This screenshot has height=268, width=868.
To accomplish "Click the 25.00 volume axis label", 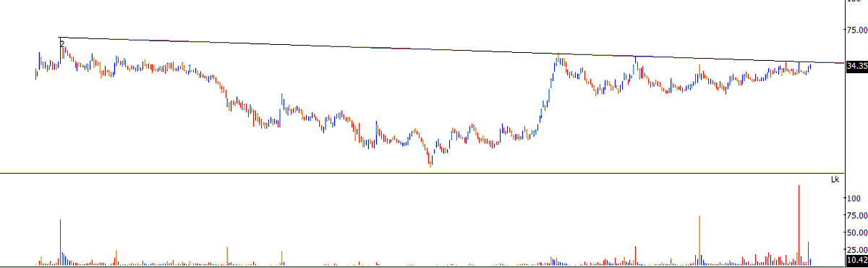I will 857,250.
